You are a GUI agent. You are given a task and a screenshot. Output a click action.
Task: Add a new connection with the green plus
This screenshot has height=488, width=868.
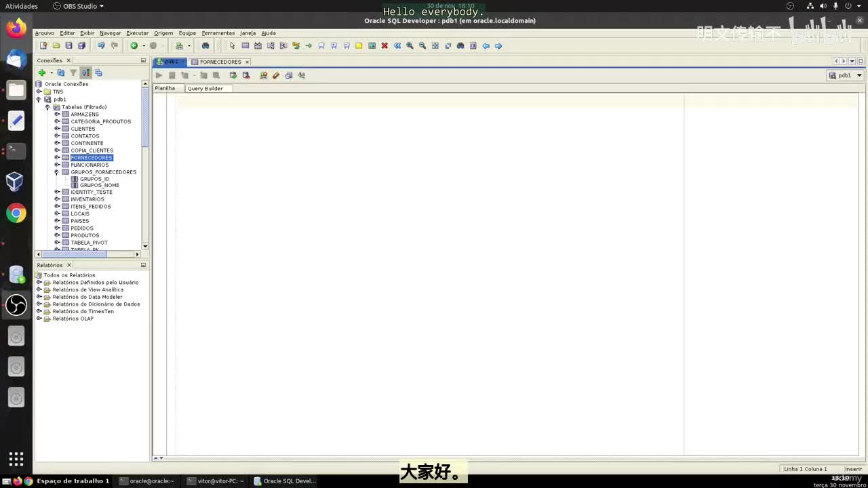click(x=41, y=73)
